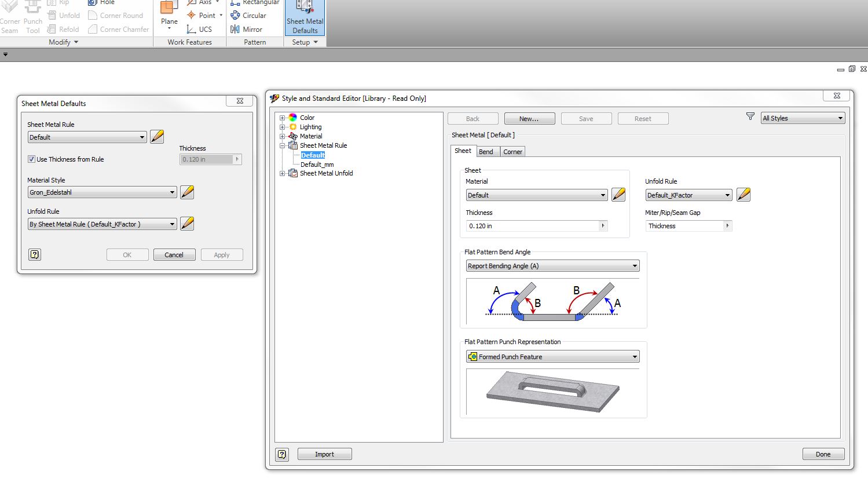The height and width of the screenshot is (493, 868).
Task: Click the Reset button in Style Editor
Action: point(643,119)
